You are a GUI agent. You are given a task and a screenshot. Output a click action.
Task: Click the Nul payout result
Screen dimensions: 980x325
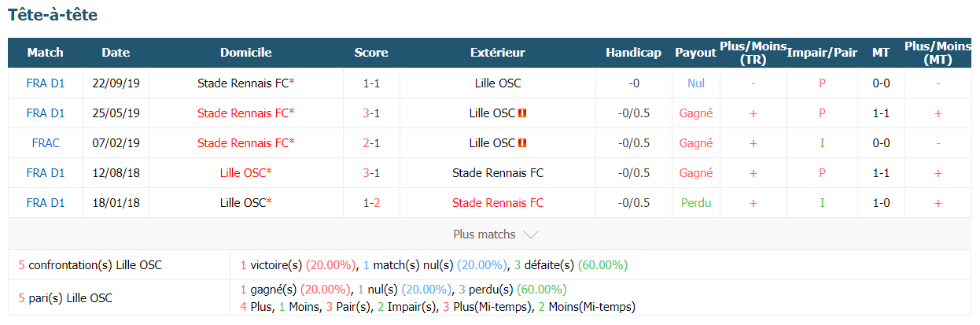[696, 83]
